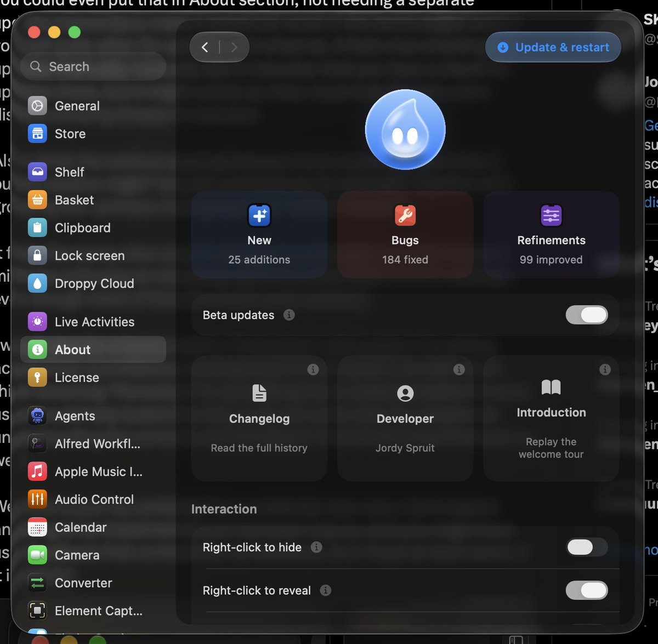
Task: Select the Shelf icon in sidebar
Action: tap(37, 172)
